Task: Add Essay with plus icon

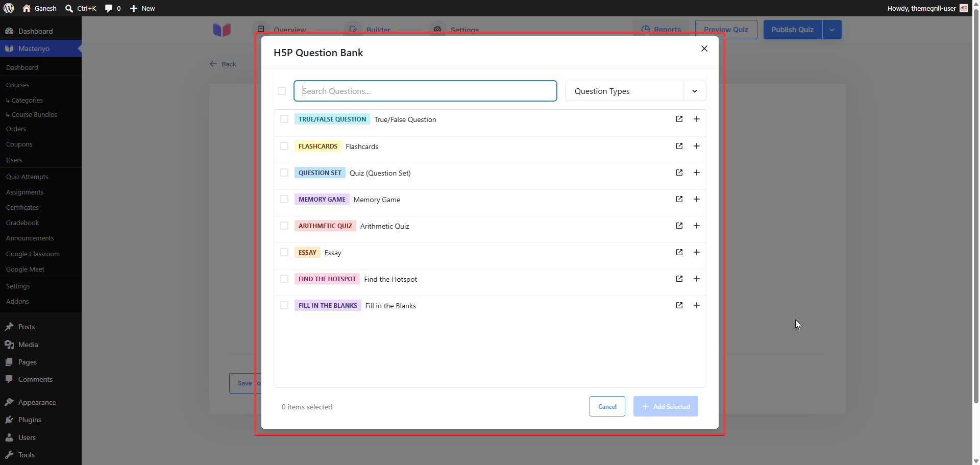Action: click(697, 252)
